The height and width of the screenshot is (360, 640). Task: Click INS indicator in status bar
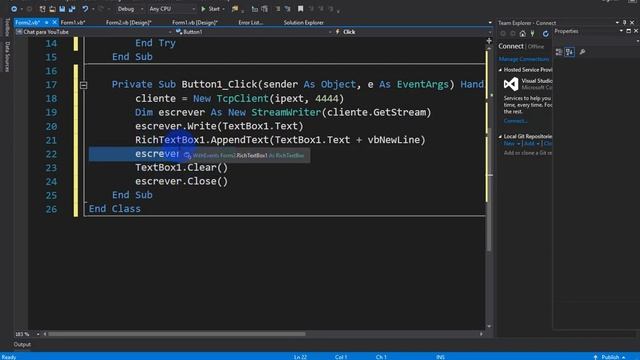pyautogui.click(x=440, y=357)
